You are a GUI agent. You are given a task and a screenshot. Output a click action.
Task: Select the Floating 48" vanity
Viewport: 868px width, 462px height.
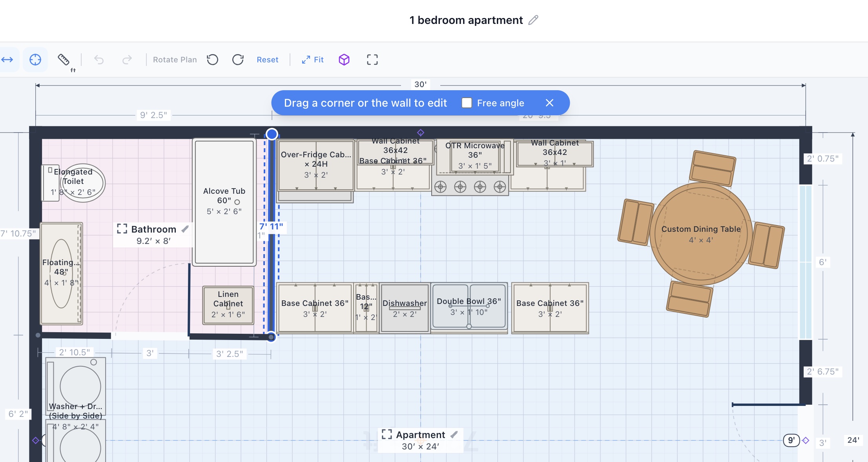[61, 273]
